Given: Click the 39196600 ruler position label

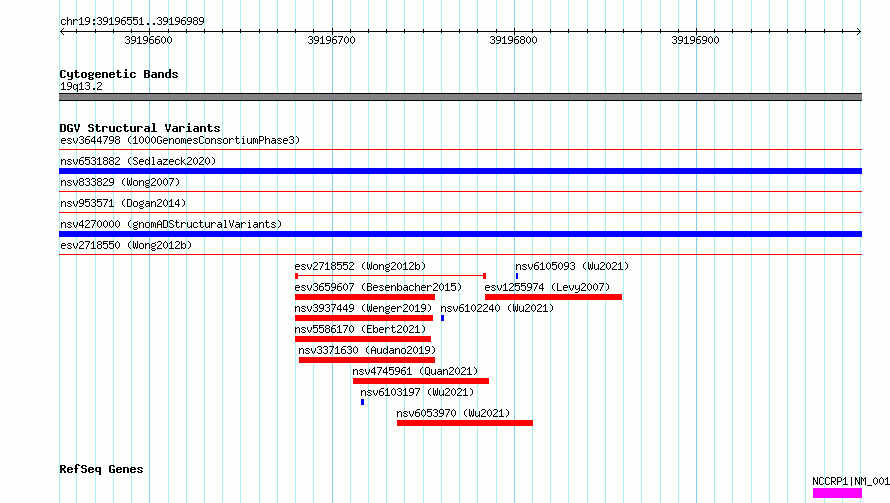Looking at the screenshot, I should click(148, 40).
